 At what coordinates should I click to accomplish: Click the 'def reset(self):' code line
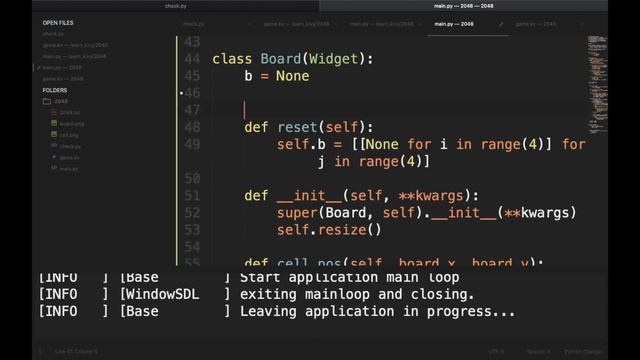click(x=309, y=127)
